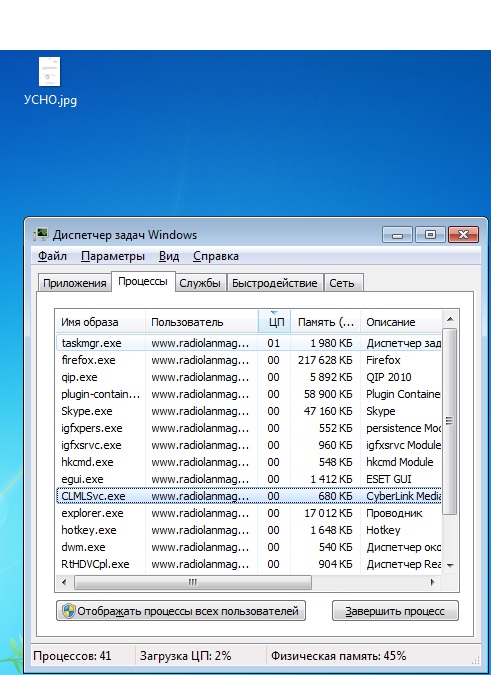Image resolution: width=491 pixels, height=675 pixels.
Task: Select the dwm.exe process row
Action: pyautogui.click(x=249, y=547)
